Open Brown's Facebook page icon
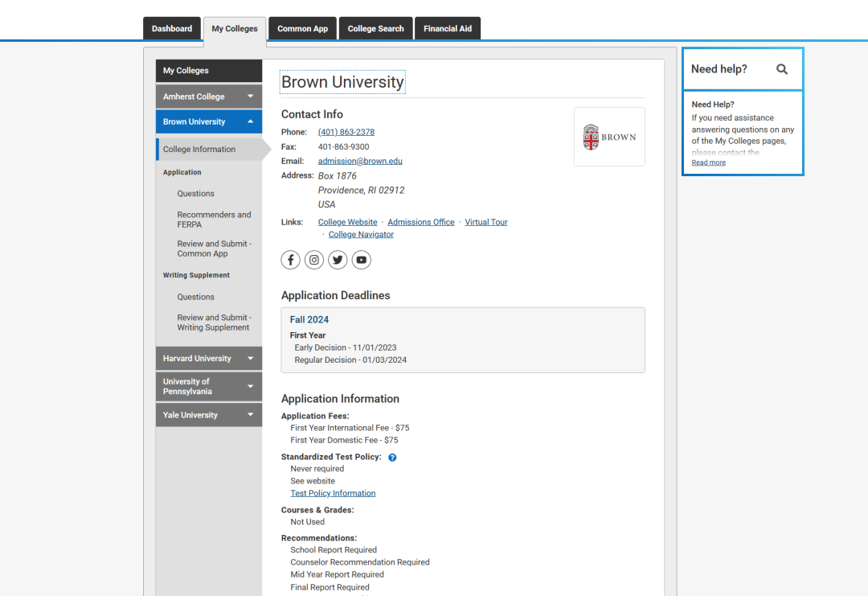The width and height of the screenshot is (868, 596). pos(291,260)
